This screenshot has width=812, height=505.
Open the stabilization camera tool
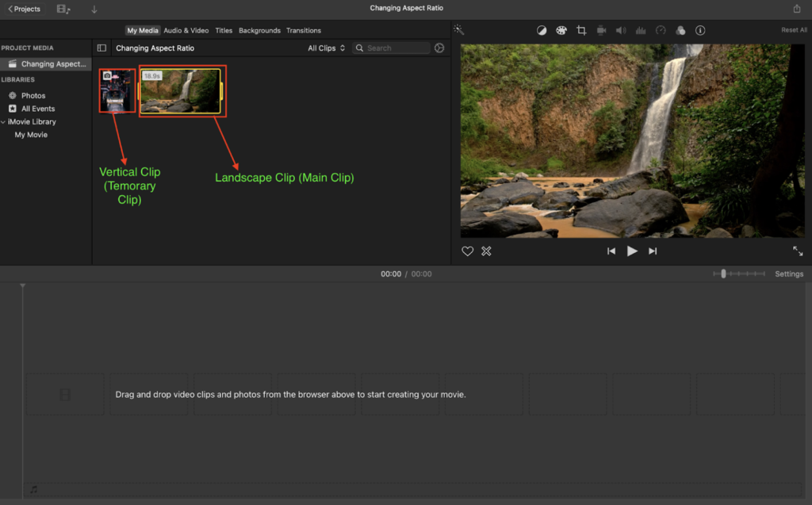(601, 30)
